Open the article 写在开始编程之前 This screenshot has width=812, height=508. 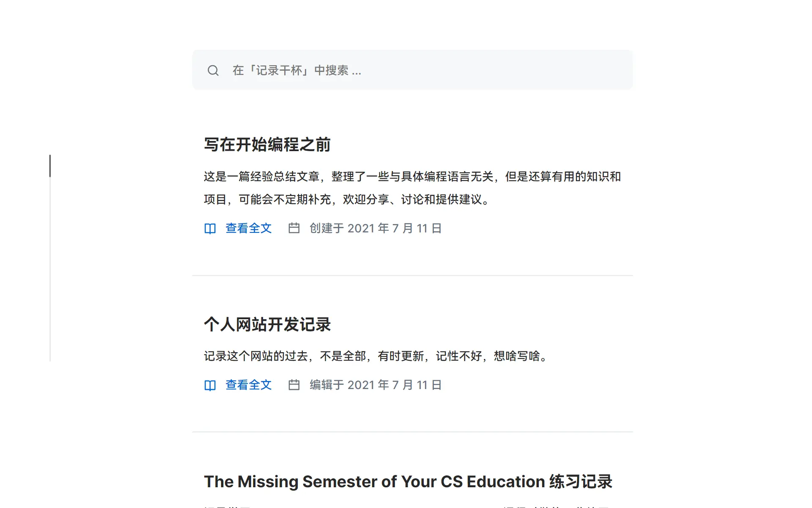(x=267, y=145)
